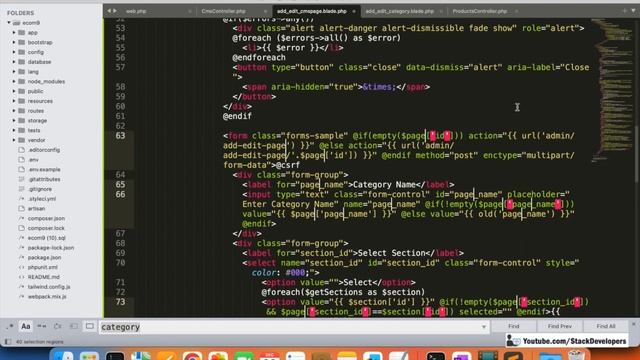This screenshot has width=640, height=360.
Task: Expand the bootstrap folder
Action: tap(14, 42)
